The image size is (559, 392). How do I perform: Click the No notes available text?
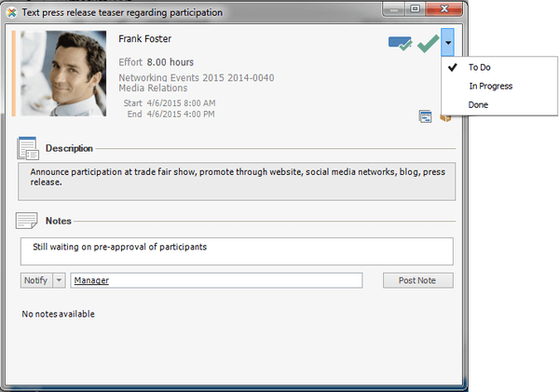[58, 314]
